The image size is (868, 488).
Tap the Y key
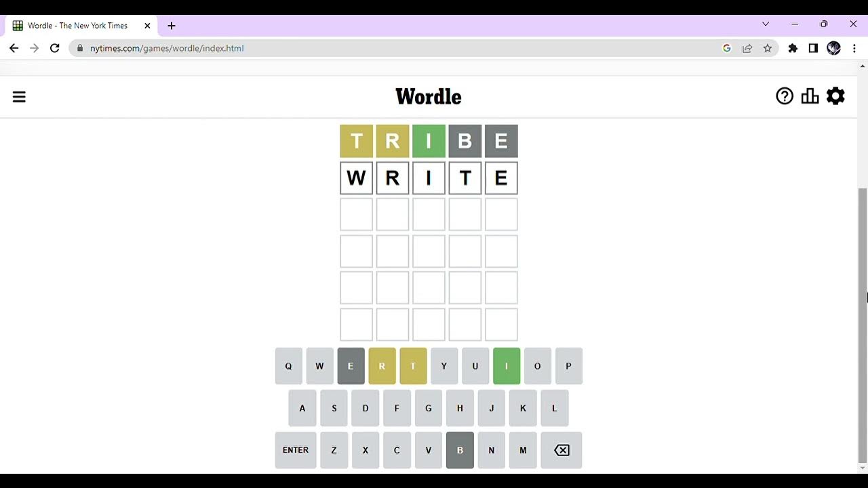pyautogui.click(x=444, y=366)
